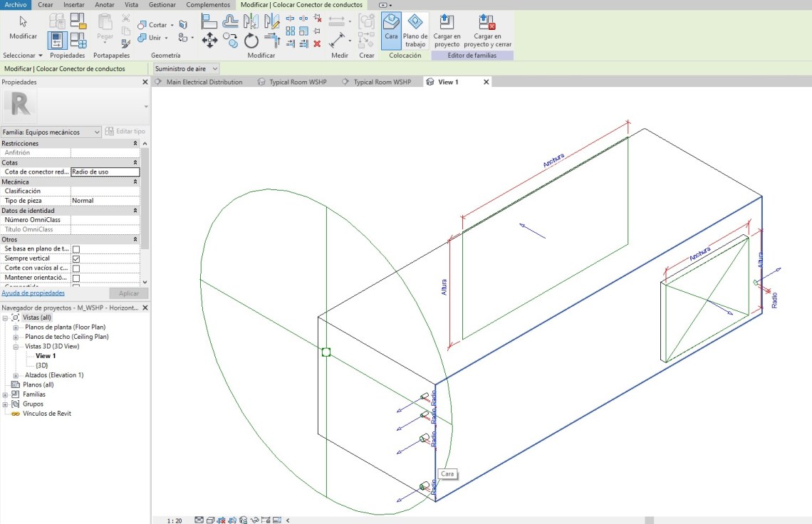The height and width of the screenshot is (524, 812).
Task: Open Familia: Equipos mecánicos type selector
Action: [51, 132]
